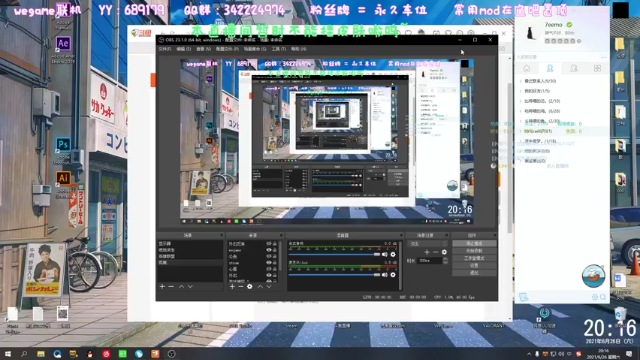Open the QQ penguin icon in the taskbar

[90, 354]
